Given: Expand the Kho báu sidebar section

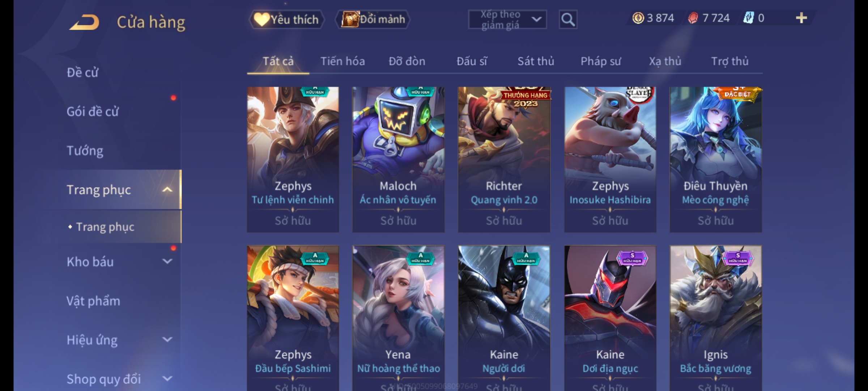Looking at the screenshot, I should [x=167, y=261].
